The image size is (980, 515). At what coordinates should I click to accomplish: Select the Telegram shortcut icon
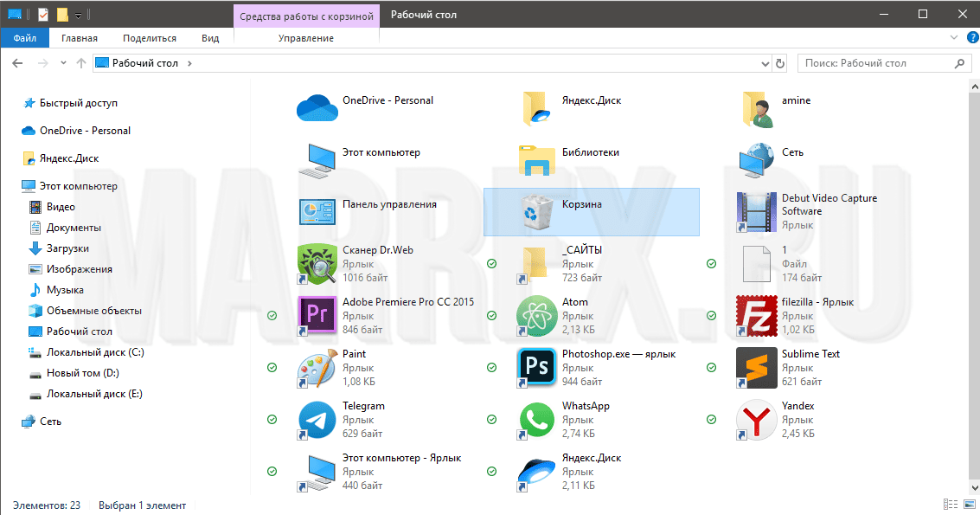tap(317, 420)
